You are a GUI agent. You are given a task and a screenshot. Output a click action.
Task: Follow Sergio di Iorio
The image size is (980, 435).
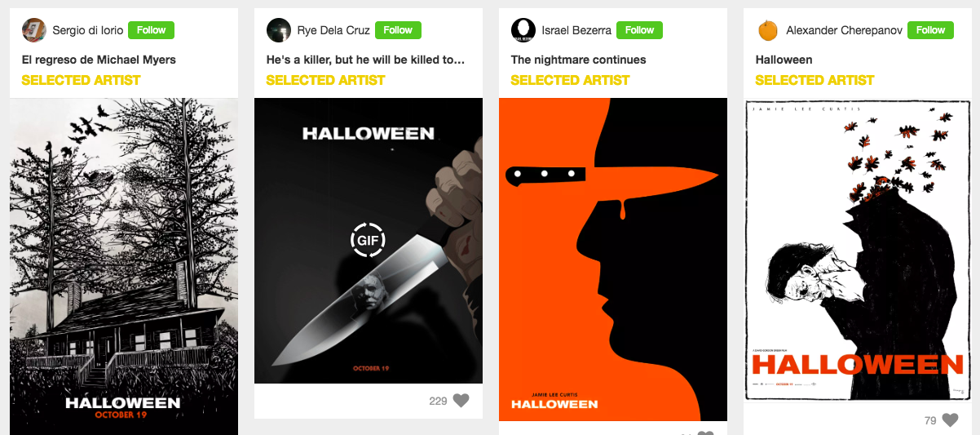coord(151,30)
